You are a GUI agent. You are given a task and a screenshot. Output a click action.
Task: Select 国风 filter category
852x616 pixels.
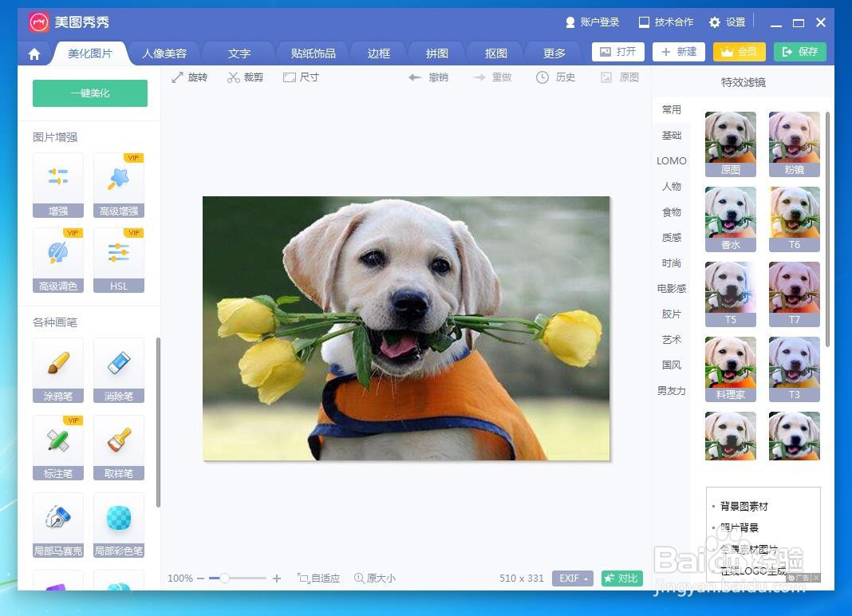672,365
